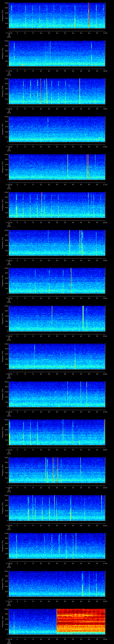
Task: Click the red spike near 50 s in the 17:16:00 panel
Action: [x=88, y=16]
